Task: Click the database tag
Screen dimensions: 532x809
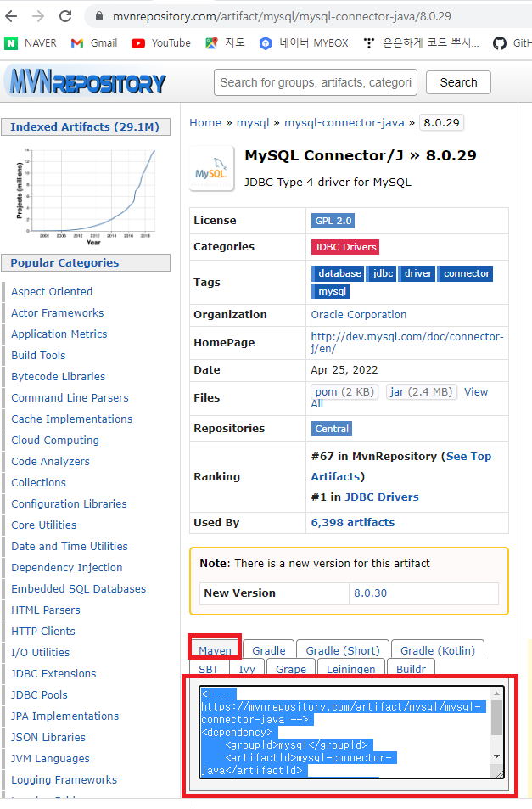Action: click(338, 273)
